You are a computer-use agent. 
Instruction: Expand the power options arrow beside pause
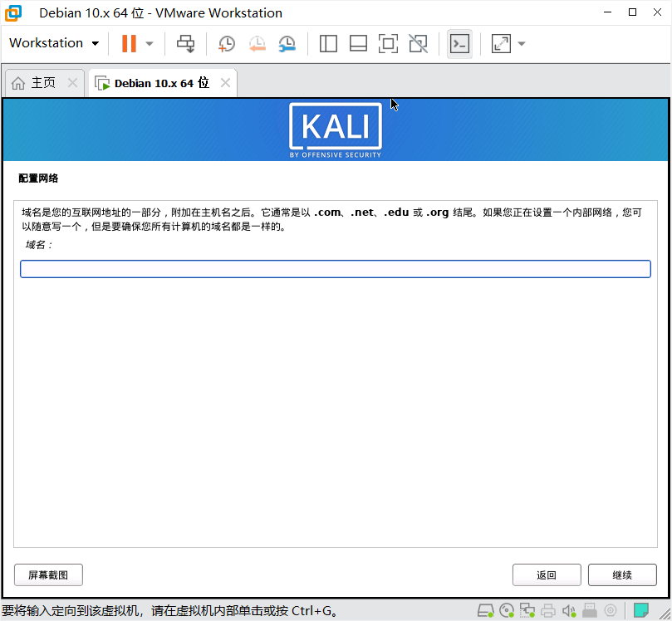pyautogui.click(x=150, y=43)
